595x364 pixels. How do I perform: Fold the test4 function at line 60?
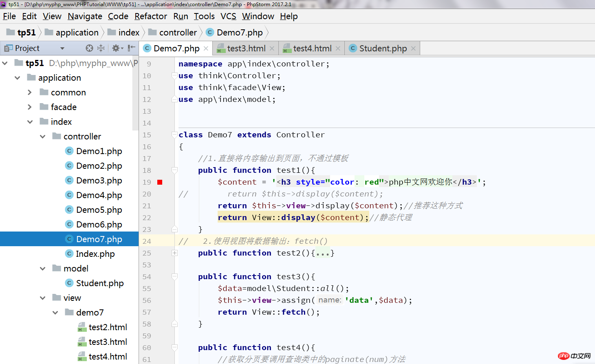point(174,348)
